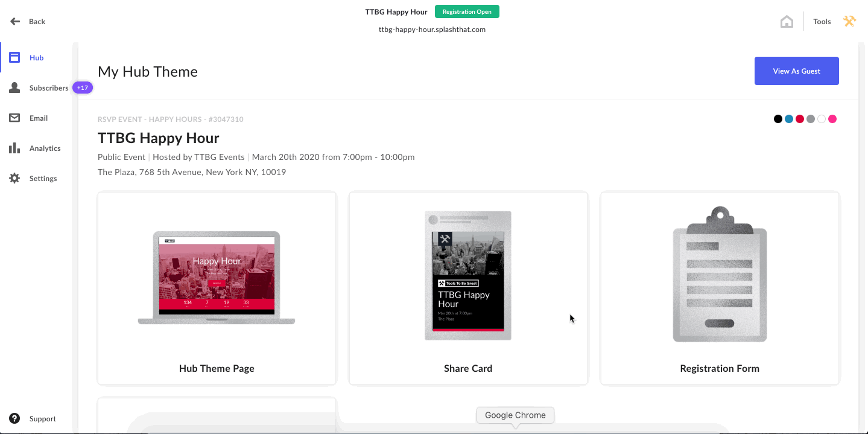Click the home icon in header

coord(787,22)
